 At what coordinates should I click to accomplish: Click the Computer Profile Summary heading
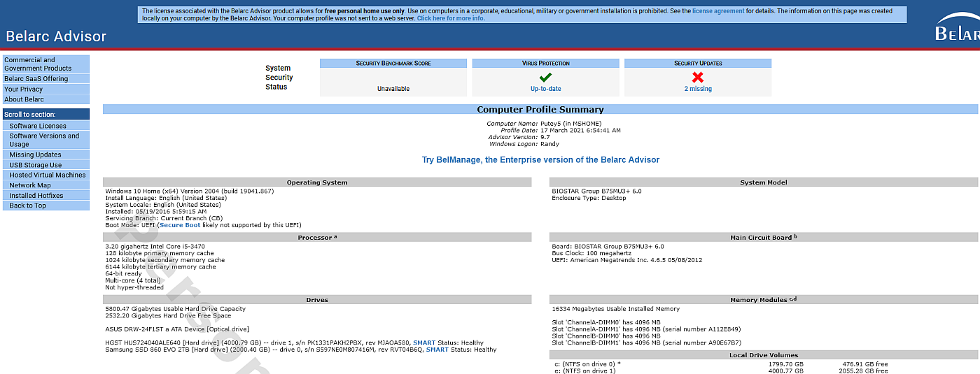click(x=540, y=110)
